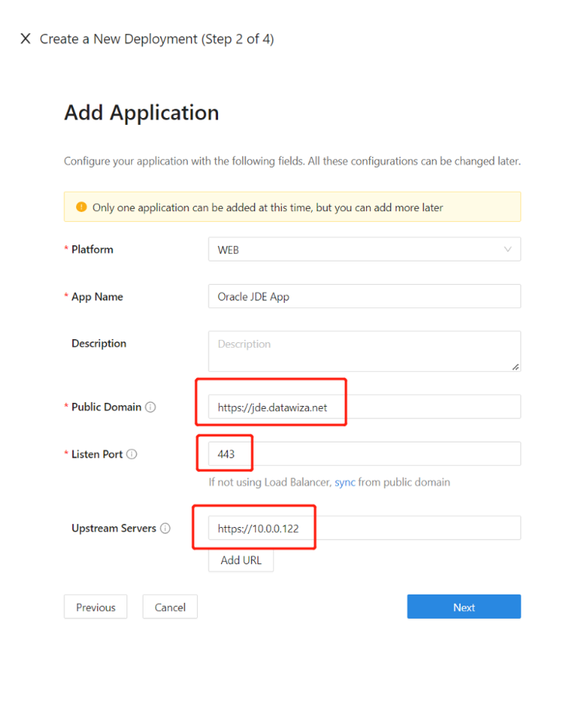Click the Listen Port info icon

coord(132,454)
